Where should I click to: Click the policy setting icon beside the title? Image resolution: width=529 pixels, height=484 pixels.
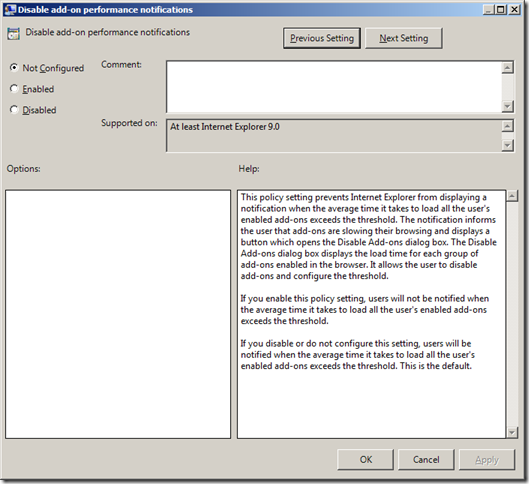[x=13, y=34]
